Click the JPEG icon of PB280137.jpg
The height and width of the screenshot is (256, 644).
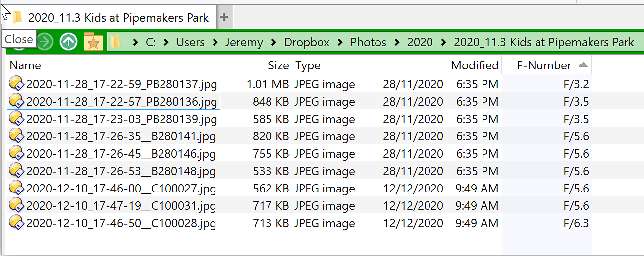[x=16, y=83]
